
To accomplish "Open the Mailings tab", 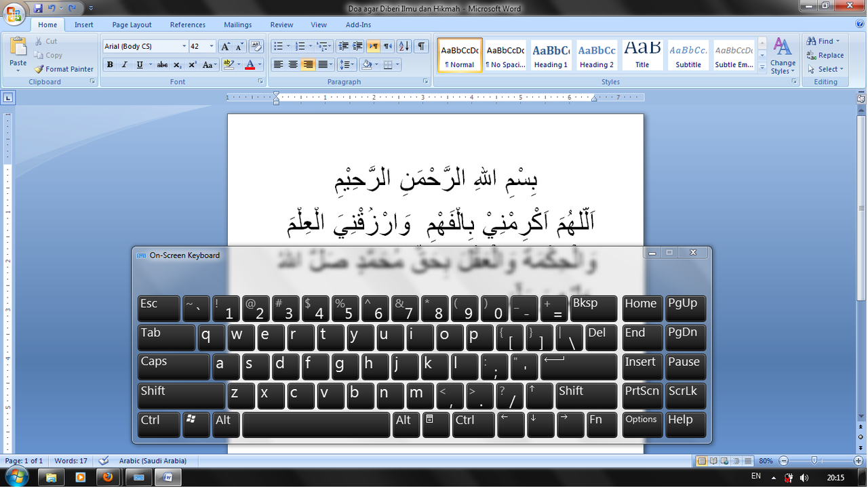I will [238, 24].
